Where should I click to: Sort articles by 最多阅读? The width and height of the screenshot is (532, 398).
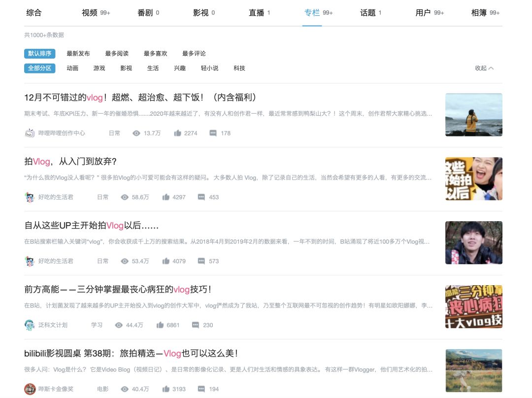[117, 54]
